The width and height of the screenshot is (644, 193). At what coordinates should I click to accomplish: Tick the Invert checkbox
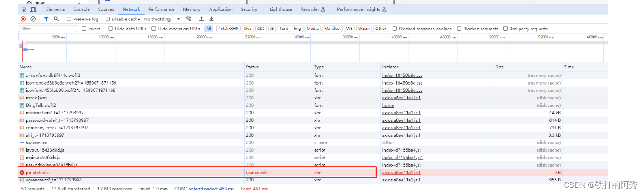84,29
